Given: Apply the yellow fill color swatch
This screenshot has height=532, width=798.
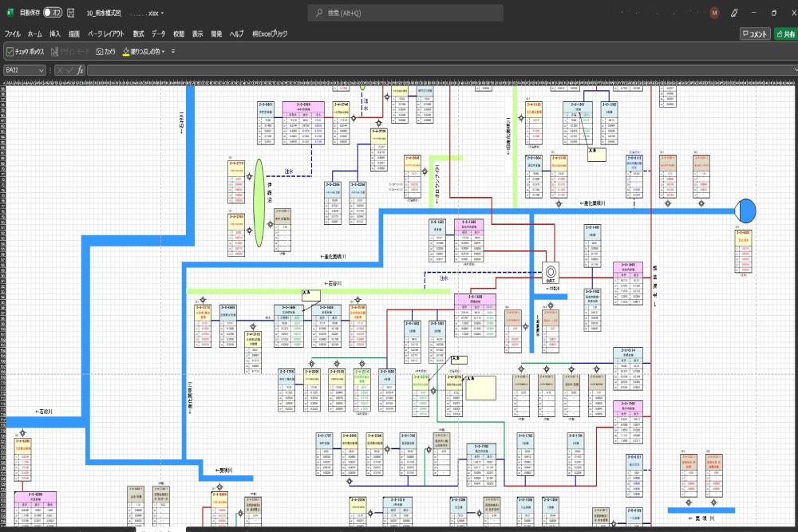Looking at the screenshot, I should pos(127,52).
